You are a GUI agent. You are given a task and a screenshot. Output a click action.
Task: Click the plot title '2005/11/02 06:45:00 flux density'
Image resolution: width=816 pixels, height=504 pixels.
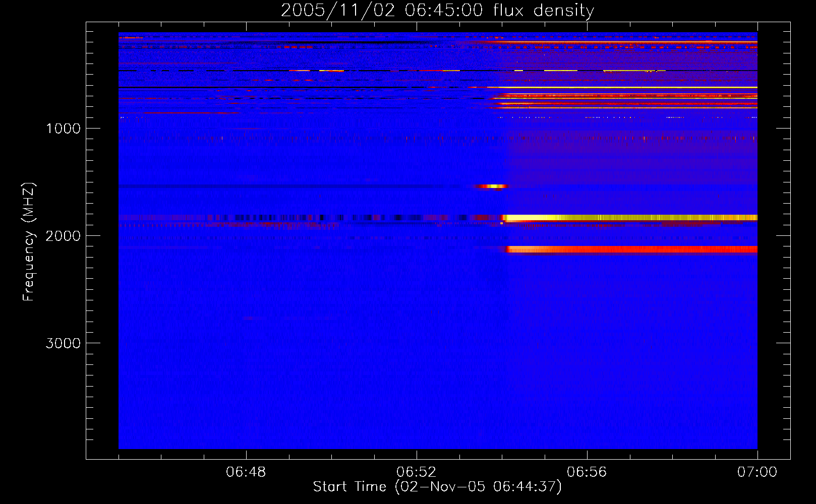[437, 10]
